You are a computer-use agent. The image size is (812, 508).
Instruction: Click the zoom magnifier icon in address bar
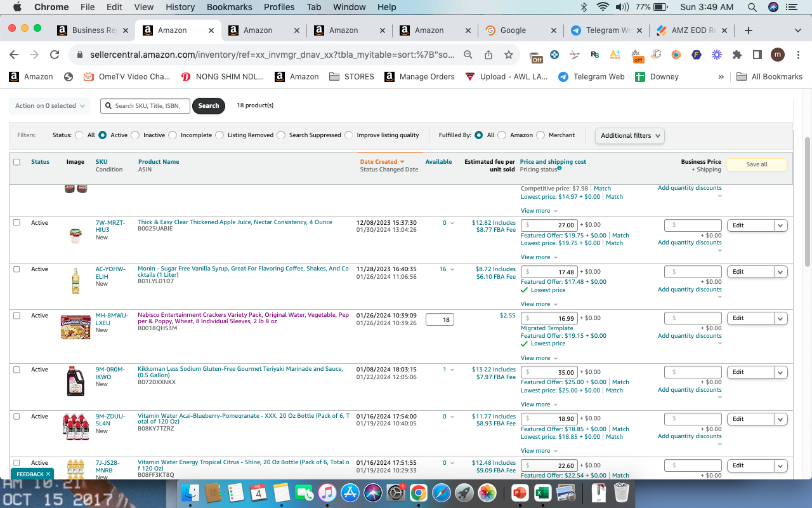pyautogui.click(x=468, y=55)
